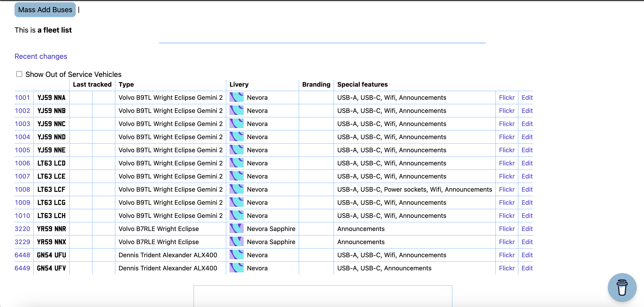Click Edit link for GN54 UFV
Image resolution: width=644 pixels, height=307 pixels.
(527, 268)
